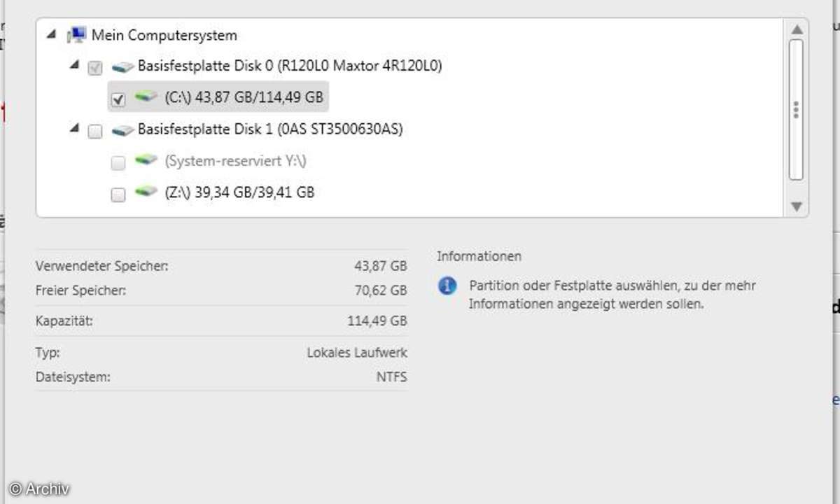Uncheck the C:\ partition checkbox
Image resolution: width=840 pixels, height=504 pixels.
[x=118, y=99]
